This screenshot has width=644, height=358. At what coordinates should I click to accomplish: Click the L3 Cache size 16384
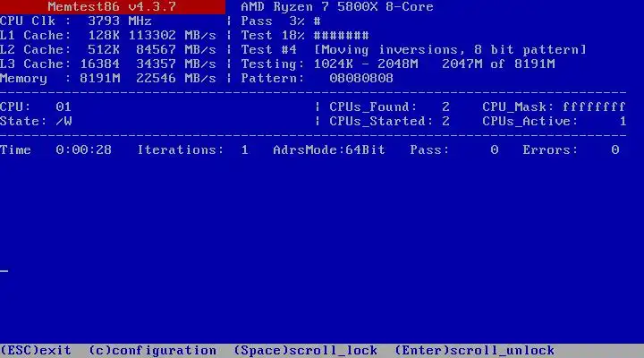(100, 64)
